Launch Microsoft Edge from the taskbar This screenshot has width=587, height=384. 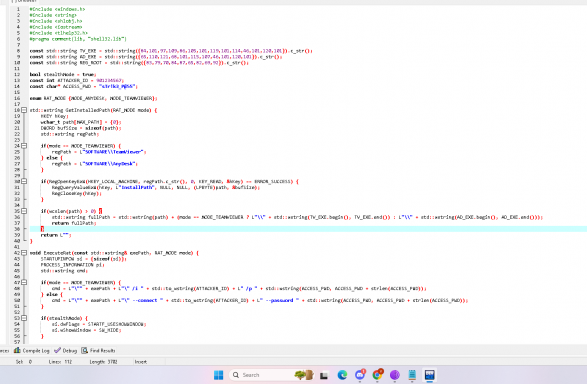342,375
